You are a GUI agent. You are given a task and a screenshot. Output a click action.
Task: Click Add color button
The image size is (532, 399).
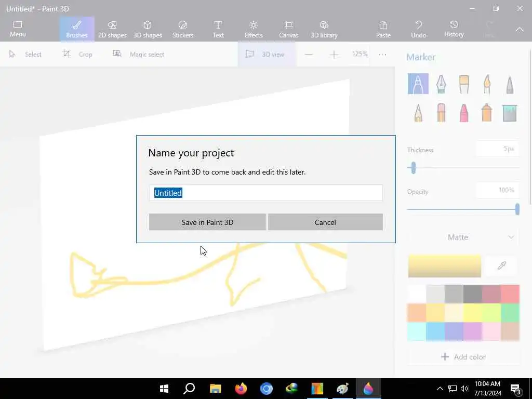point(463,356)
